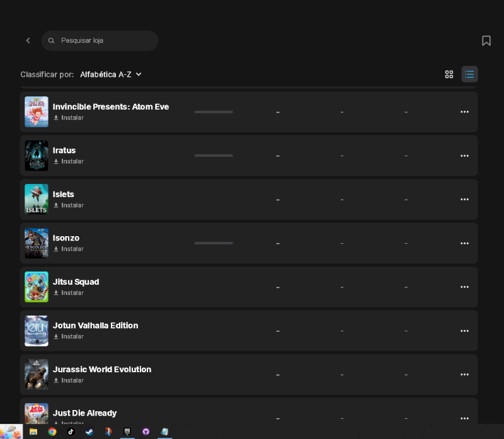Open Just Die Already three-dot menu
The height and width of the screenshot is (439, 504).
coord(464,418)
